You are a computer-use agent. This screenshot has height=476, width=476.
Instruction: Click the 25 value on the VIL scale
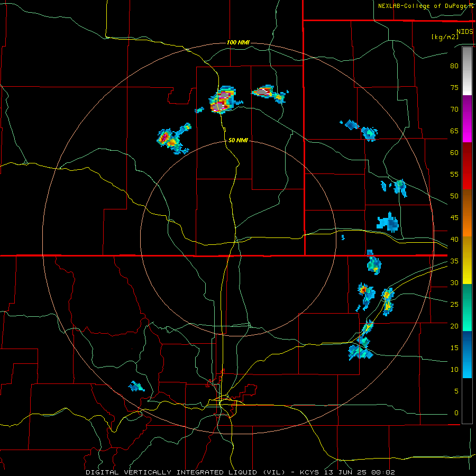coord(454,304)
